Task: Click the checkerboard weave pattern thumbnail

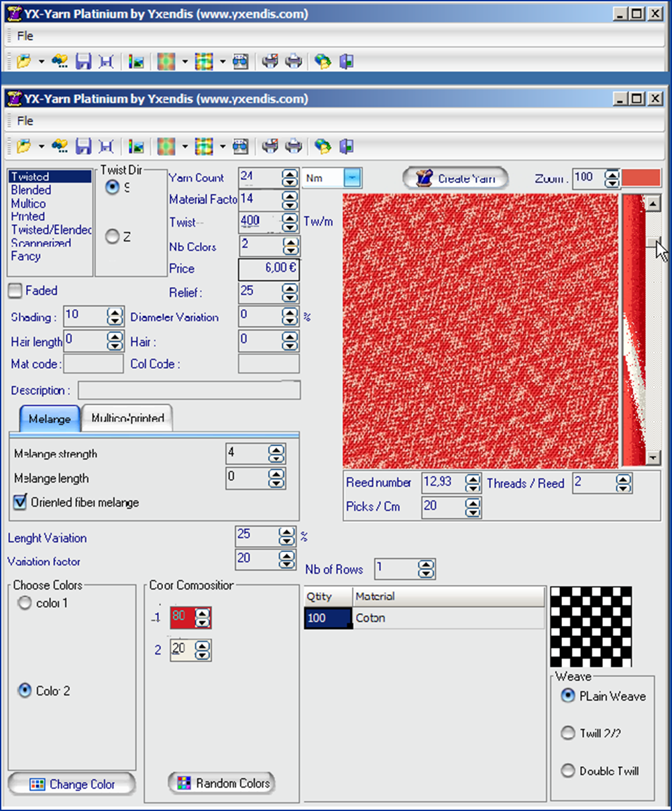Action: tap(591, 627)
